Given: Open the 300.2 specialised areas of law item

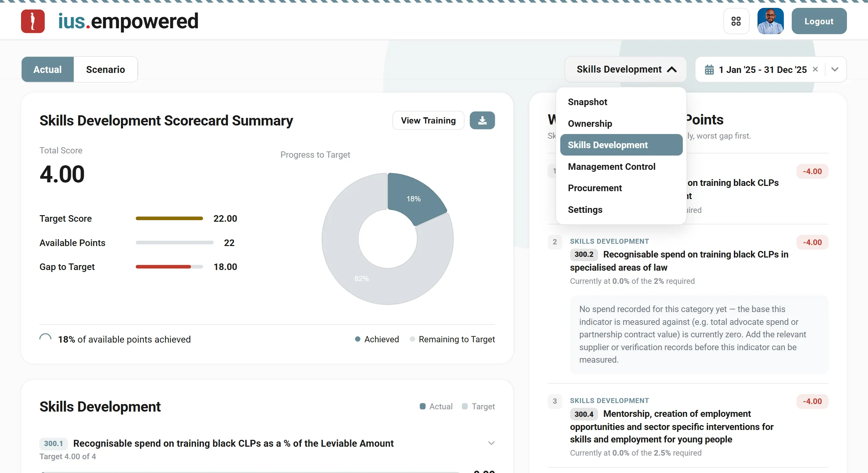Looking at the screenshot, I should coord(679,261).
